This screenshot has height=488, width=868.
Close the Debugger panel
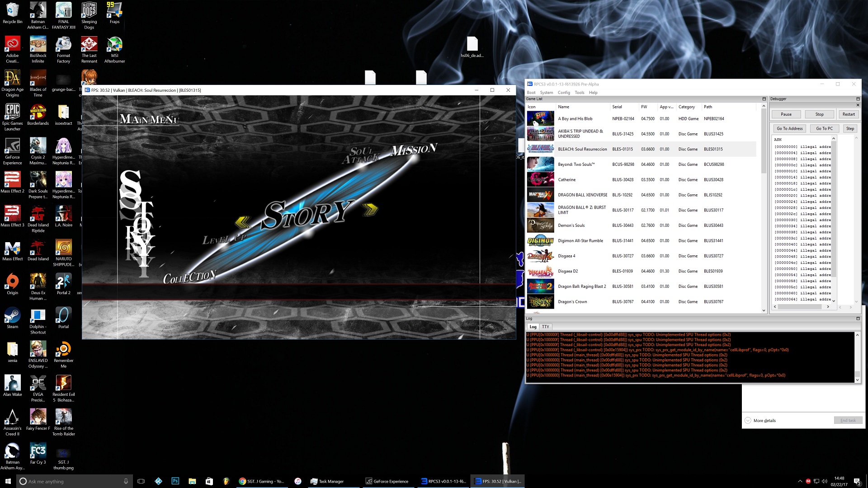858,105
